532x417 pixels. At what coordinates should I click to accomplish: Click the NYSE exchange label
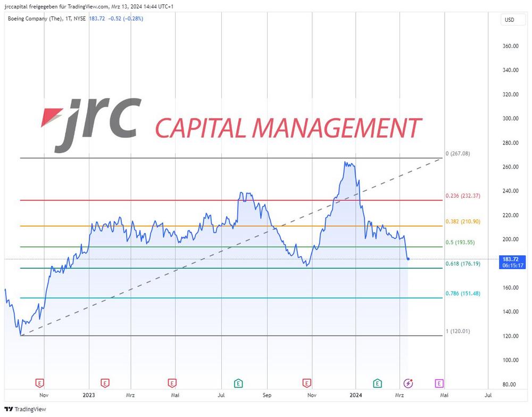(80, 19)
